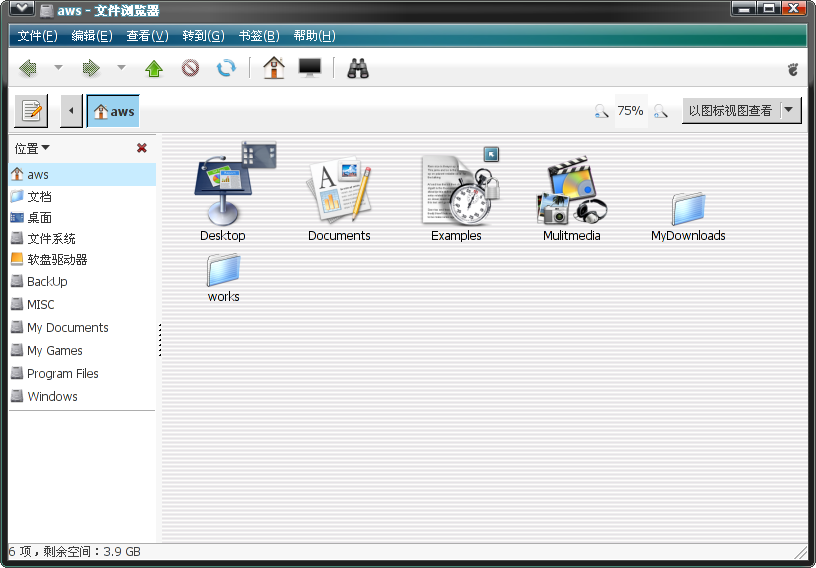This screenshot has height=568, width=816.
Task: Search for files with the binoculars
Action: point(358,68)
